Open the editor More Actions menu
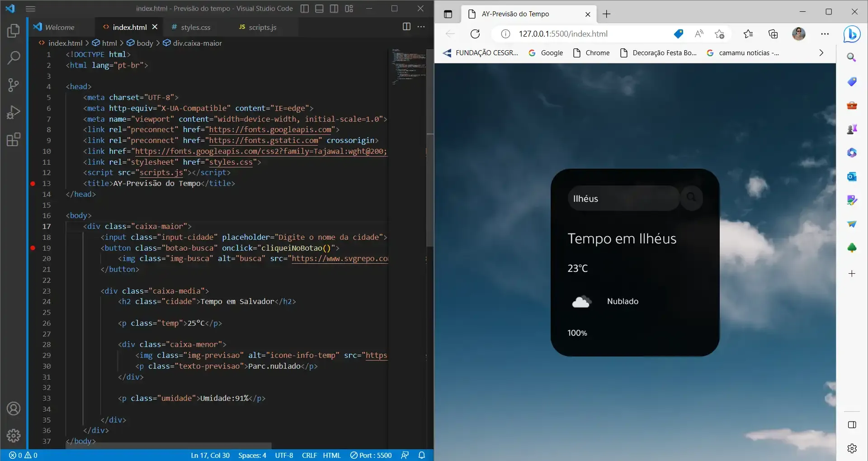The image size is (868, 461). click(x=421, y=27)
